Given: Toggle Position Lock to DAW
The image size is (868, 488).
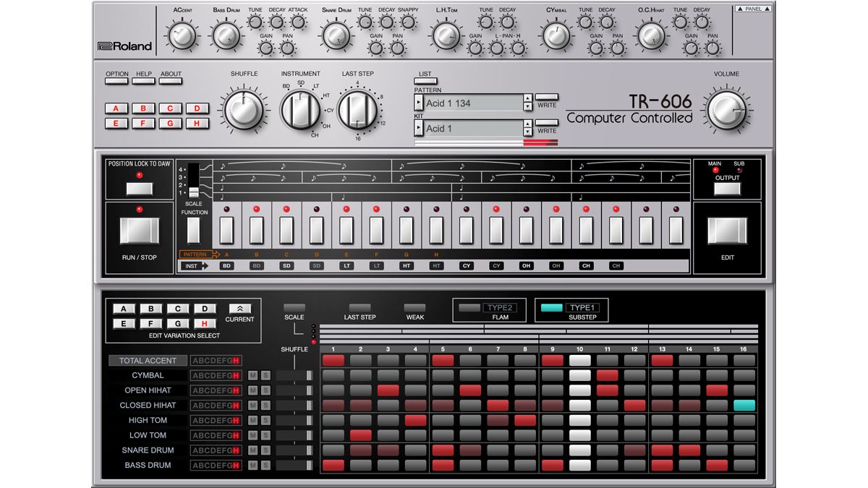Looking at the screenshot, I should (x=138, y=187).
